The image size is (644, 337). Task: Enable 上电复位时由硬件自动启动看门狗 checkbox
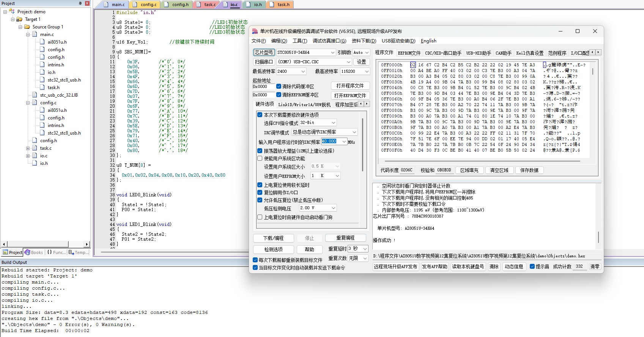tap(260, 217)
